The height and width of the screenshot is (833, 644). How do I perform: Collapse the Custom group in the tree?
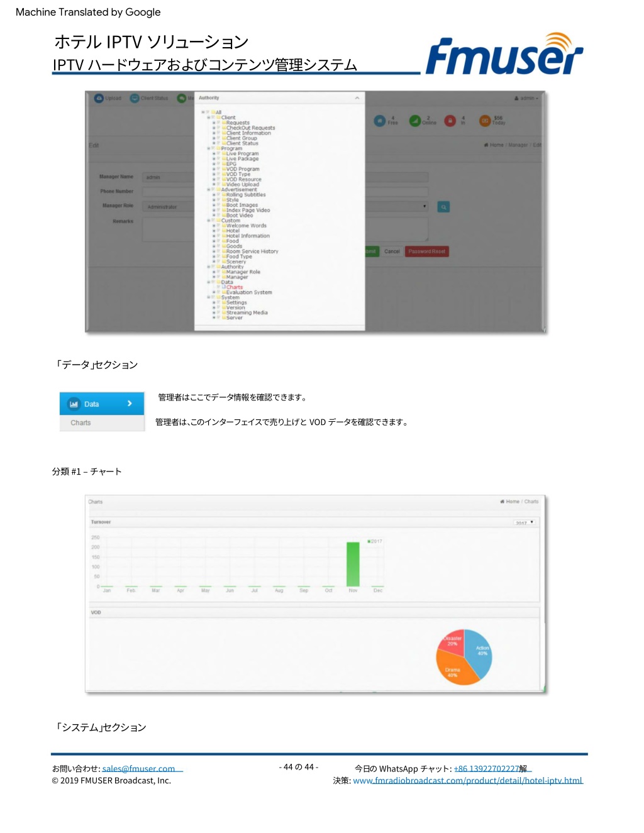(x=209, y=221)
